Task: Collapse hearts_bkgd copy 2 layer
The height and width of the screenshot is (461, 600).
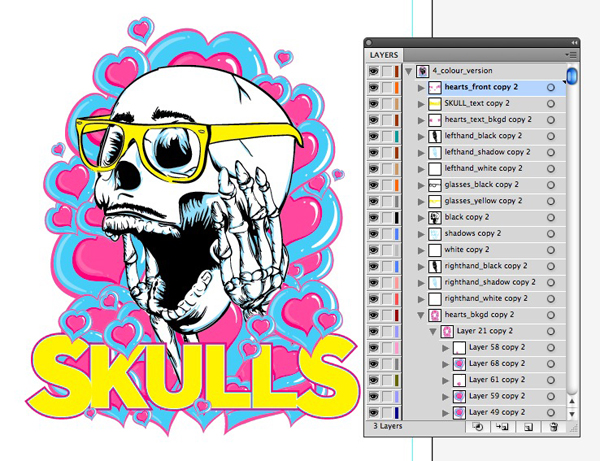Action: 421,315
